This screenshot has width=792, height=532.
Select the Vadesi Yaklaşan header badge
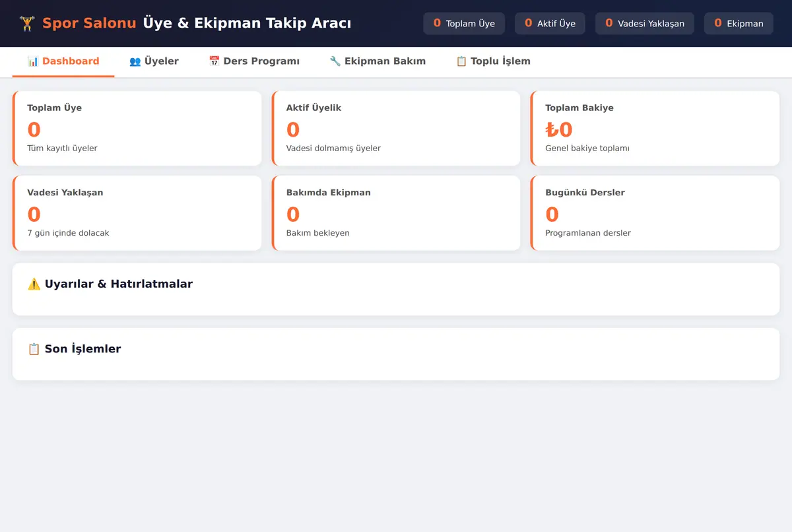645,23
